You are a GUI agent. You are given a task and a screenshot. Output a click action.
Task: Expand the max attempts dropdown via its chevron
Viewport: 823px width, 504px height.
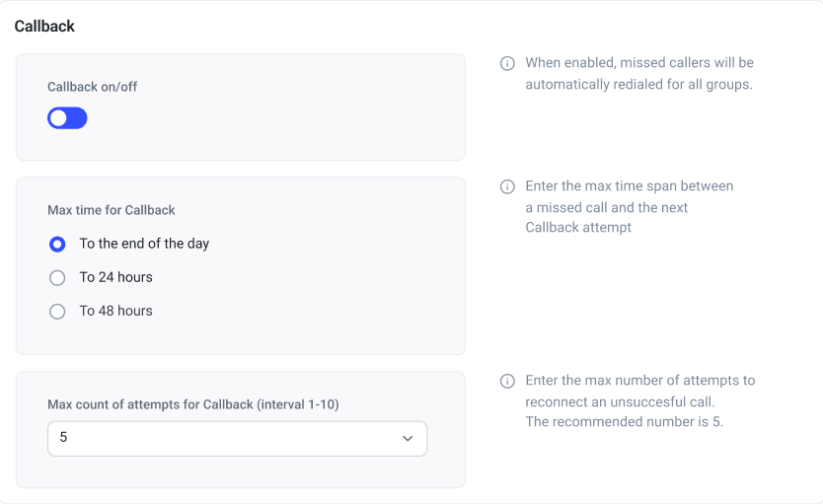(408, 438)
